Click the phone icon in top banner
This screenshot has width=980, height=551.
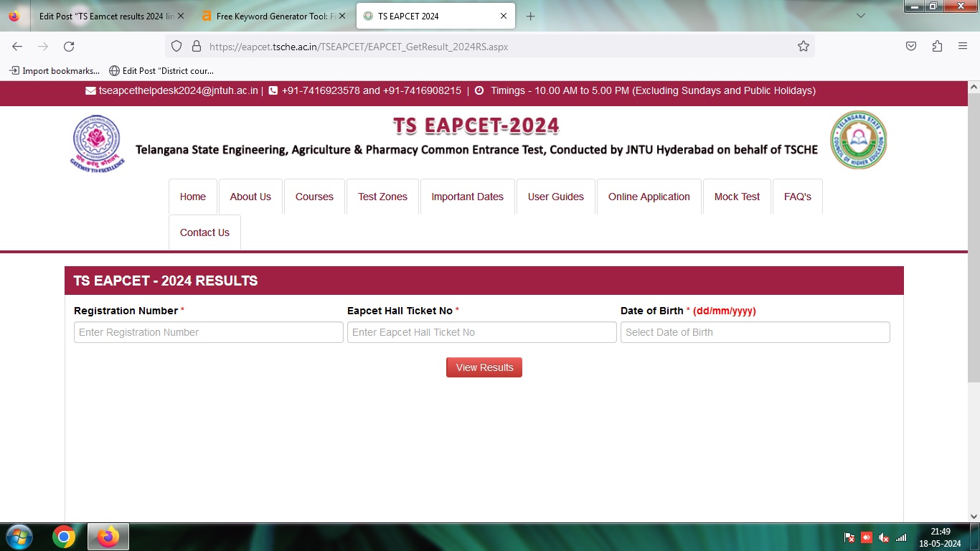[x=273, y=91]
